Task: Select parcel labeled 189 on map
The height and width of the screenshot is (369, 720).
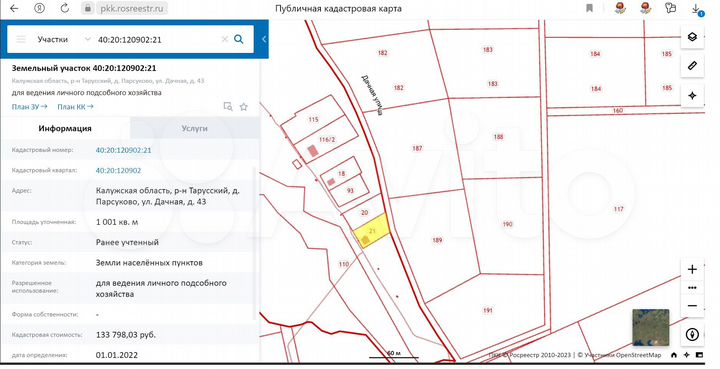Action: (437, 240)
